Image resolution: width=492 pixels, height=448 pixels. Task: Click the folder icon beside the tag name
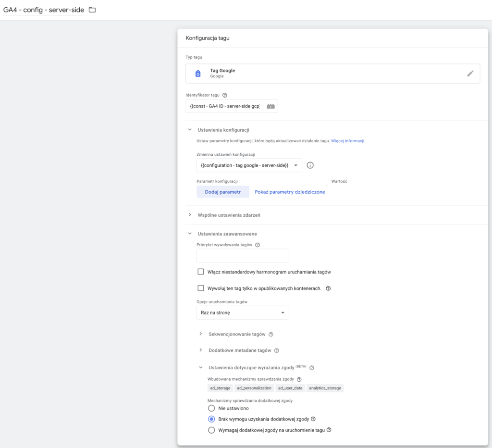coord(92,10)
